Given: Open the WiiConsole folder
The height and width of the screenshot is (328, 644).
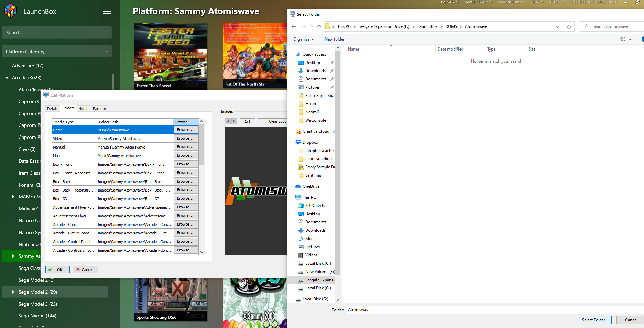Looking at the screenshot, I should click(x=315, y=120).
